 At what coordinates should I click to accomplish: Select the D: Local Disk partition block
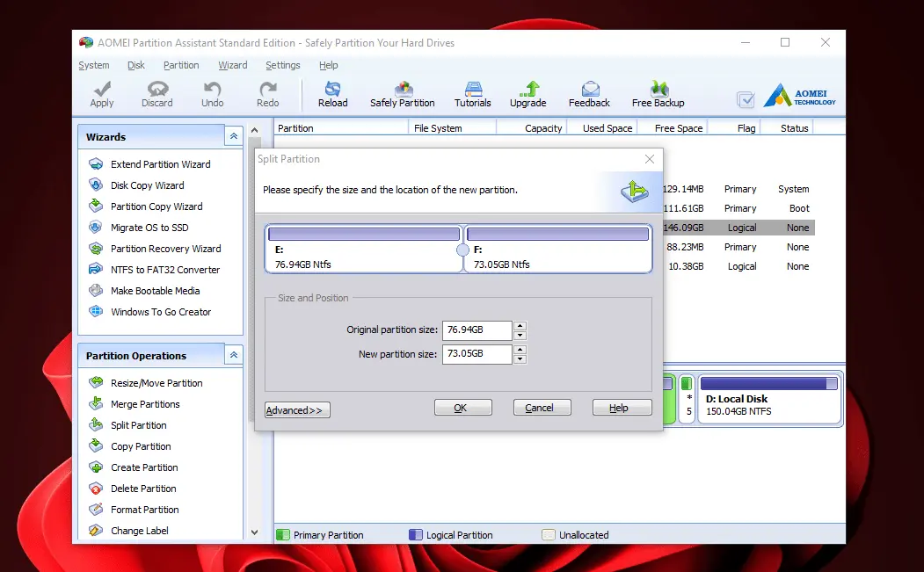point(769,399)
